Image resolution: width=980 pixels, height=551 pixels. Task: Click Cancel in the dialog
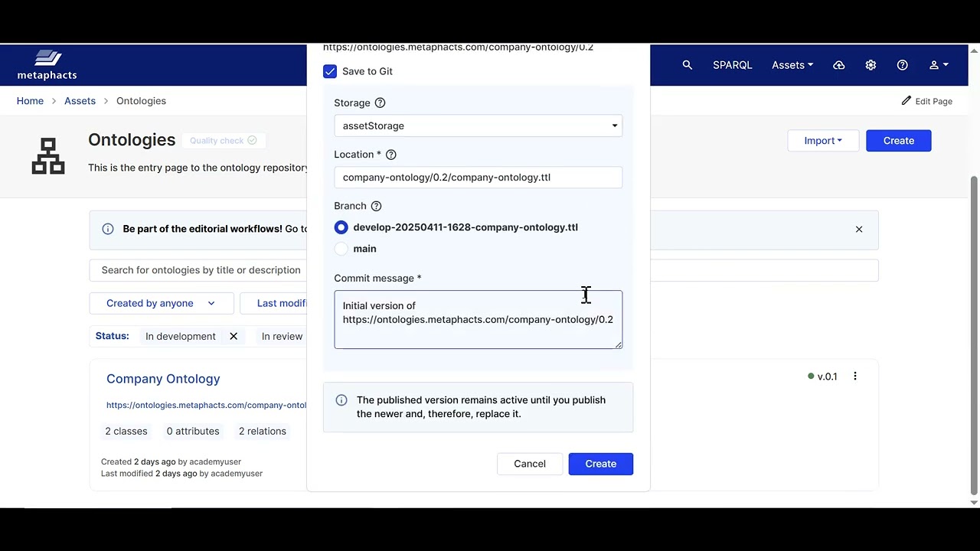[x=530, y=464]
